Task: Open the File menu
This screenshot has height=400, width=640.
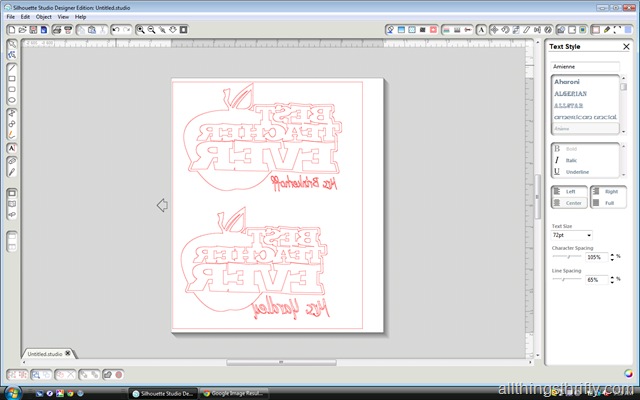Action: tap(11, 17)
